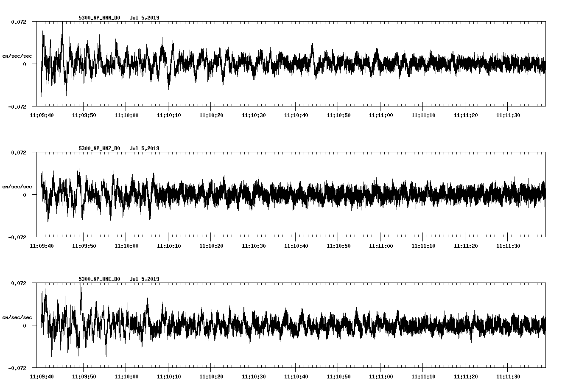Click 11:09:40 tick label on HNE plot
The image size is (576, 392).
click(x=41, y=377)
